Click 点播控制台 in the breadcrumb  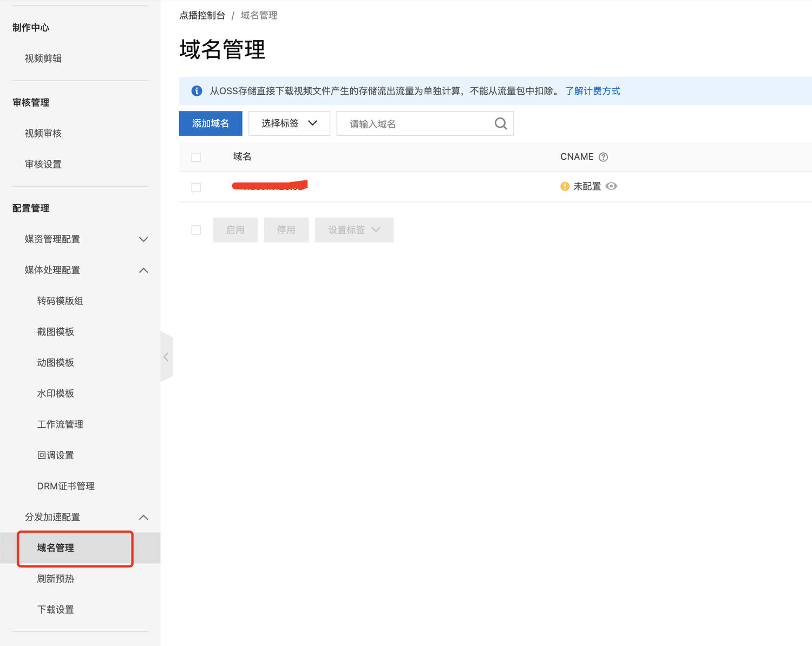[x=202, y=15]
